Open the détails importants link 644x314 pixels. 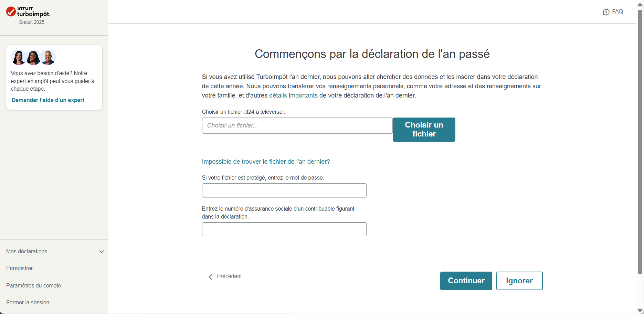click(293, 95)
